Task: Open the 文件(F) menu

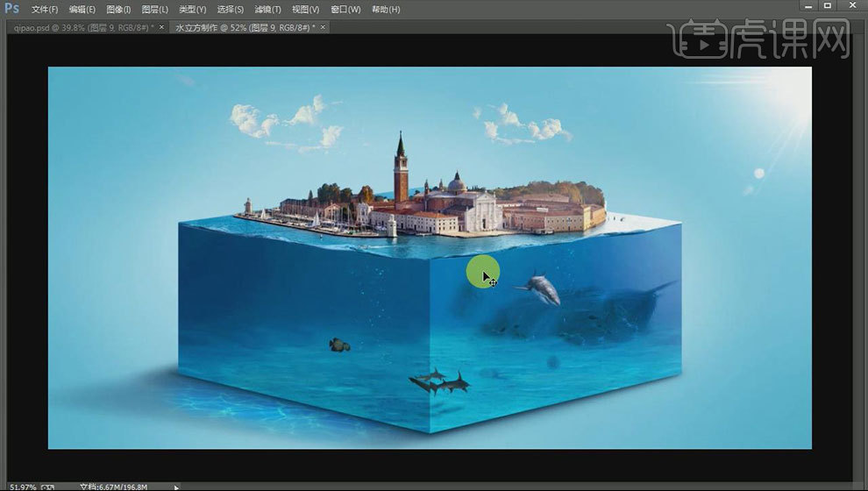Action: coord(45,10)
